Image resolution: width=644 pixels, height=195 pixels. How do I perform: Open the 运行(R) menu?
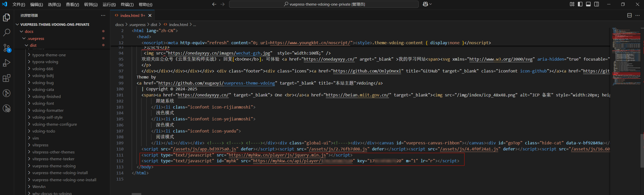tap(109, 4)
